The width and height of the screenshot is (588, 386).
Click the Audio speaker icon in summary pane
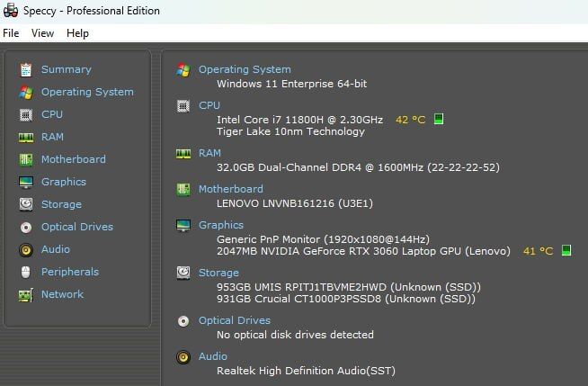point(183,357)
